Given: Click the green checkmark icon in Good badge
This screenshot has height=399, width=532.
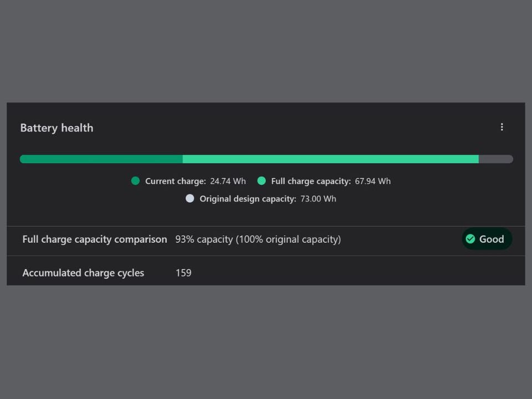Looking at the screenshot, I should (470, 239).
